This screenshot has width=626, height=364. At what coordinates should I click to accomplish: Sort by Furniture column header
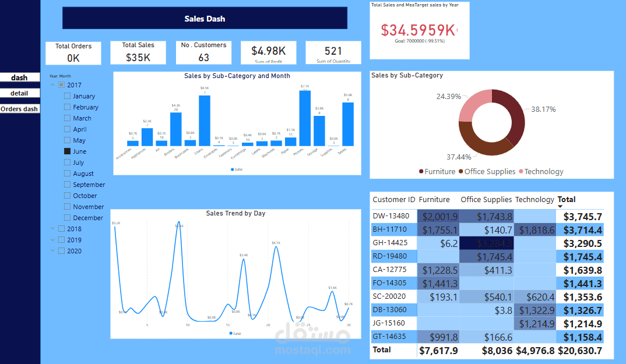point(434,200)
